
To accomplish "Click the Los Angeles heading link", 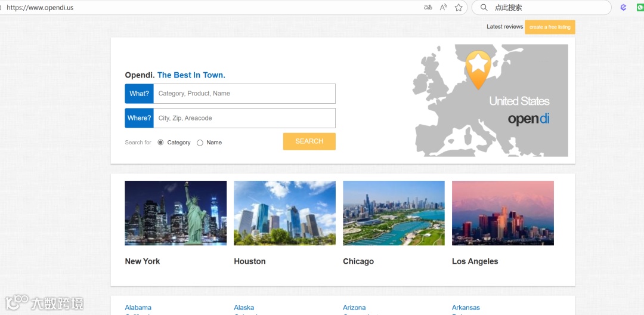I will coord(475,262).
